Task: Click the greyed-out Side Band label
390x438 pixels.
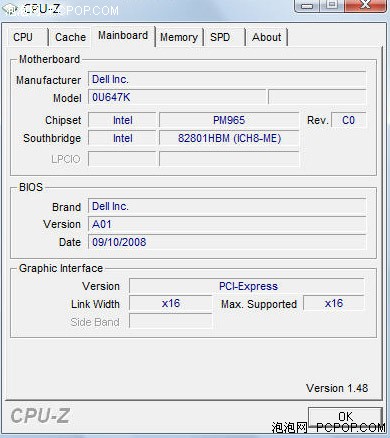Action: pyautogui.click(x=95, y=322)
